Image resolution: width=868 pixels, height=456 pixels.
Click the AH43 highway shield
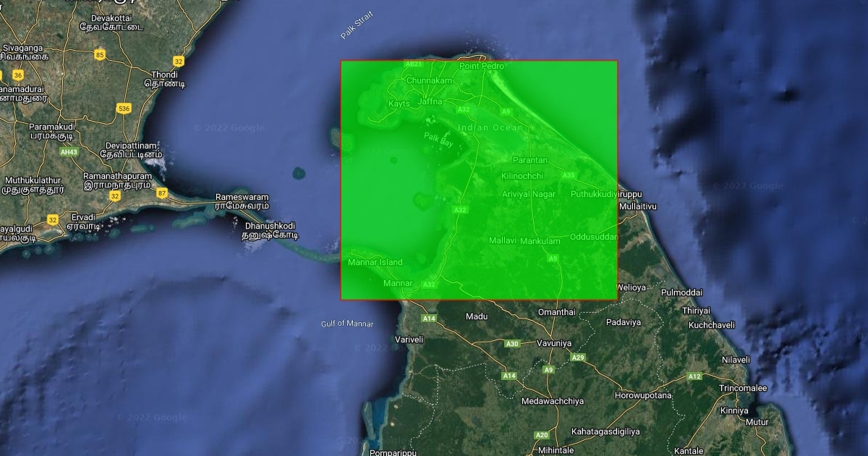[x=69, y=152]
